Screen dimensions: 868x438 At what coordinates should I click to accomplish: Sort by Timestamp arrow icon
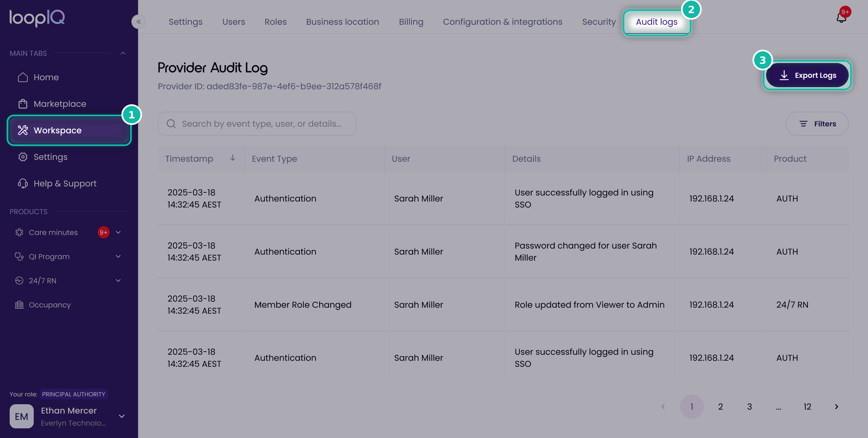pos(232,158)
